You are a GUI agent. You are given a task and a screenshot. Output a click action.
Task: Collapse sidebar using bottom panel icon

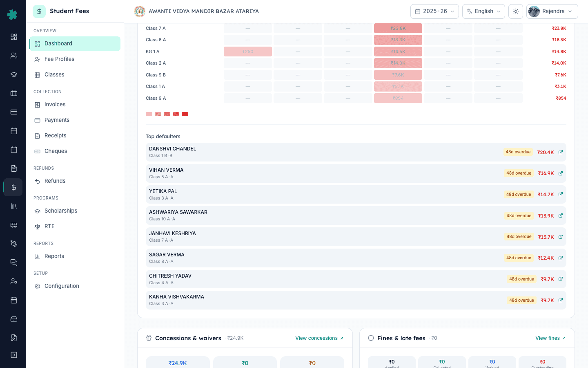pyautogui.click(x=14, y=355)
